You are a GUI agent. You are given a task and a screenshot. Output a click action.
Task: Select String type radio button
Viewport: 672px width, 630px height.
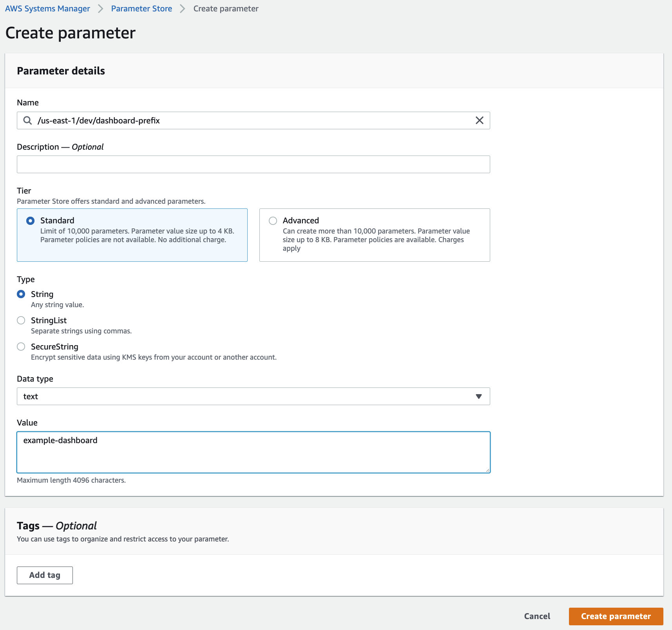coord(21,294)
